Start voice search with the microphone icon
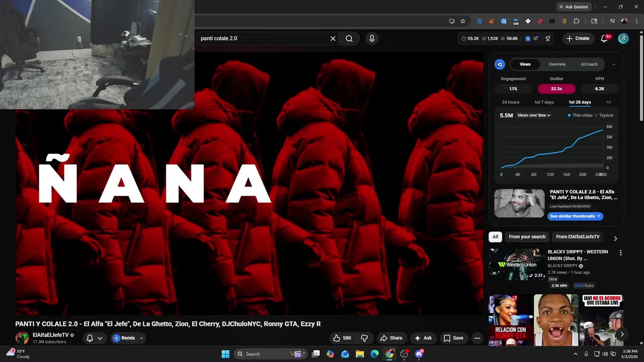The image size is (644, 362). 372,38
